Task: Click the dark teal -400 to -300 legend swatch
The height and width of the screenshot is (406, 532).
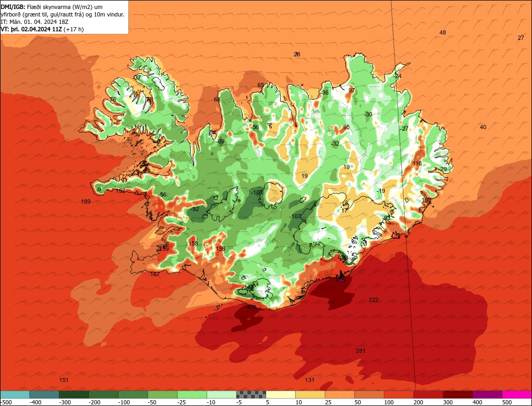Action: (x=44, y=394)
